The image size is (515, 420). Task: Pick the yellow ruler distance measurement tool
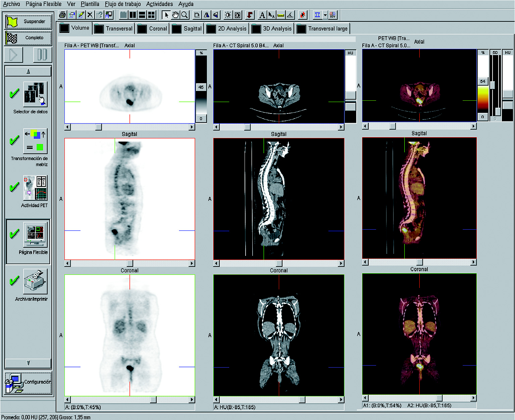[x=281, y=15]
